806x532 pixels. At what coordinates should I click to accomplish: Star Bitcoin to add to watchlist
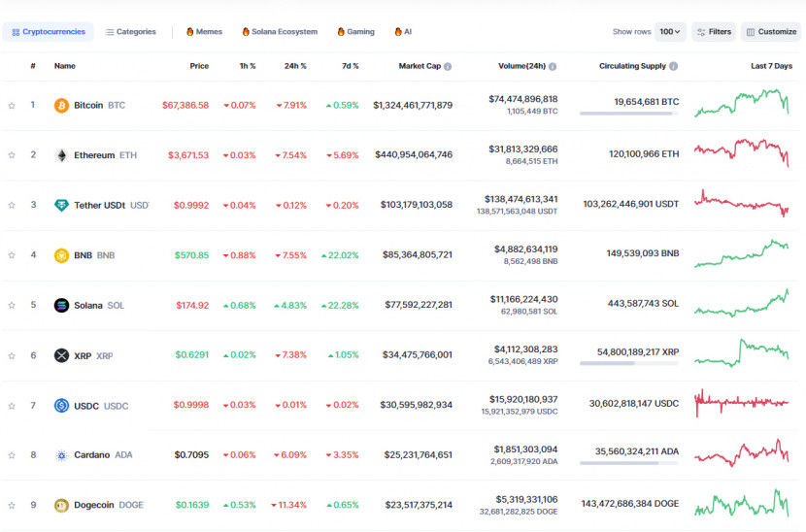(x=12, y=106)
